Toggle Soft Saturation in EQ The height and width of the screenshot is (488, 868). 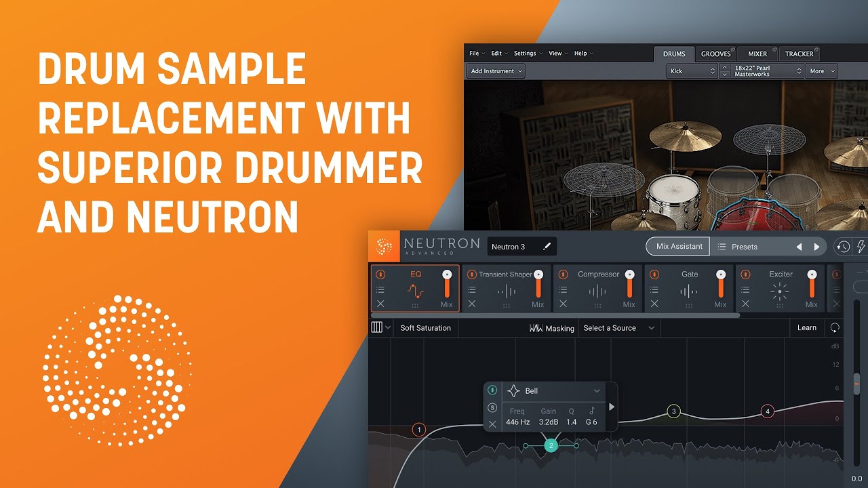click(425, 328)
